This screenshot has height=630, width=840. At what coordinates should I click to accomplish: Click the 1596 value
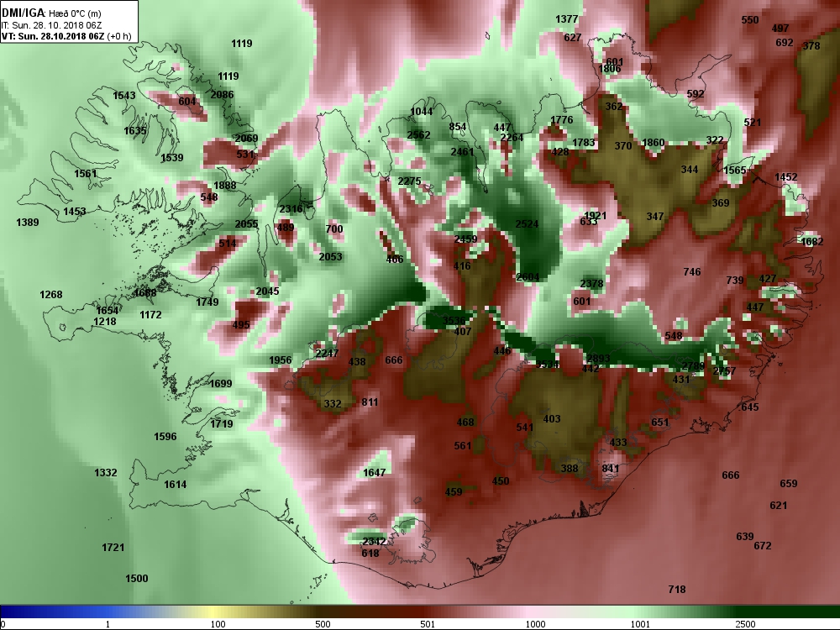pos(165,437)
